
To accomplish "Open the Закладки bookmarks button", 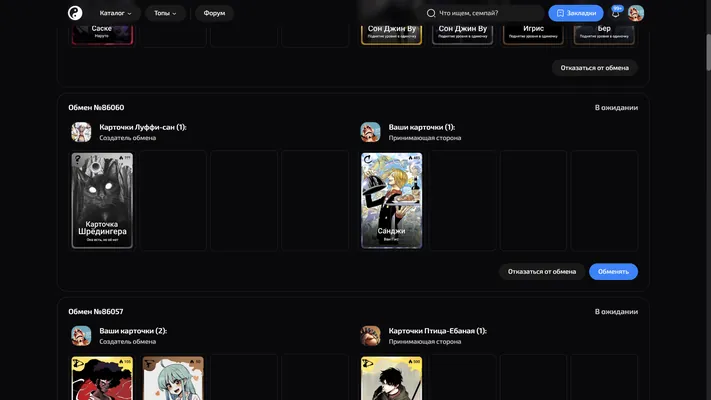I will click(576, 13).
